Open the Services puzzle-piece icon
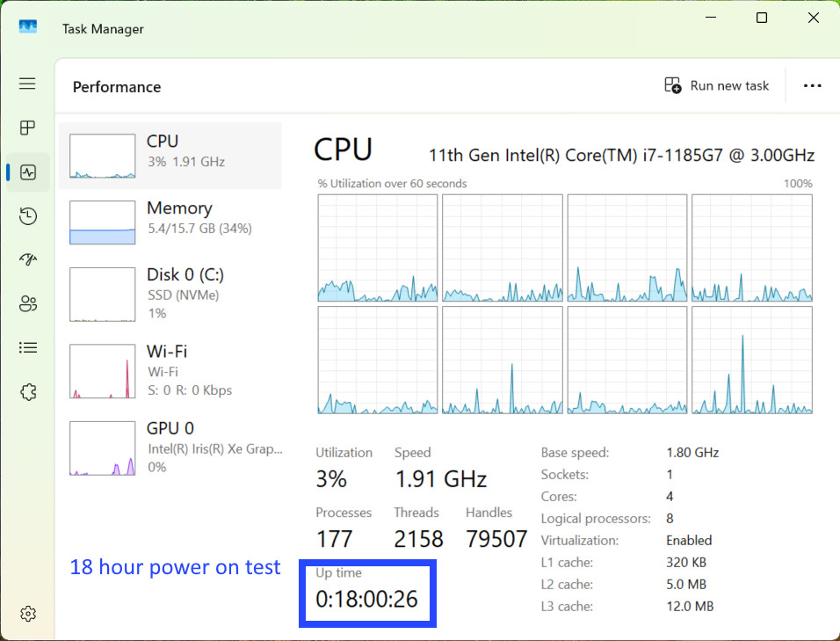The width and height of the screenshot is (840, 641). point(28,392)
